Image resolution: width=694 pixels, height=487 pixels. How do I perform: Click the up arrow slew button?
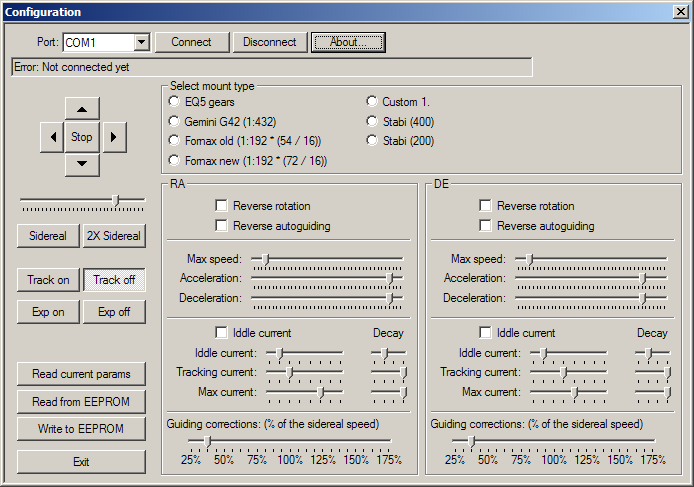pyautogui.click(x=82, y=109)
